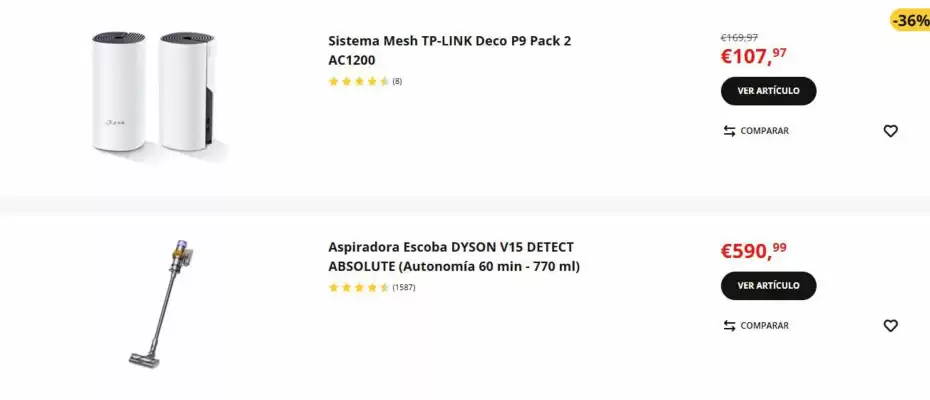Click the -36% discount badge

pyautogui.click(x=909, y=20)
